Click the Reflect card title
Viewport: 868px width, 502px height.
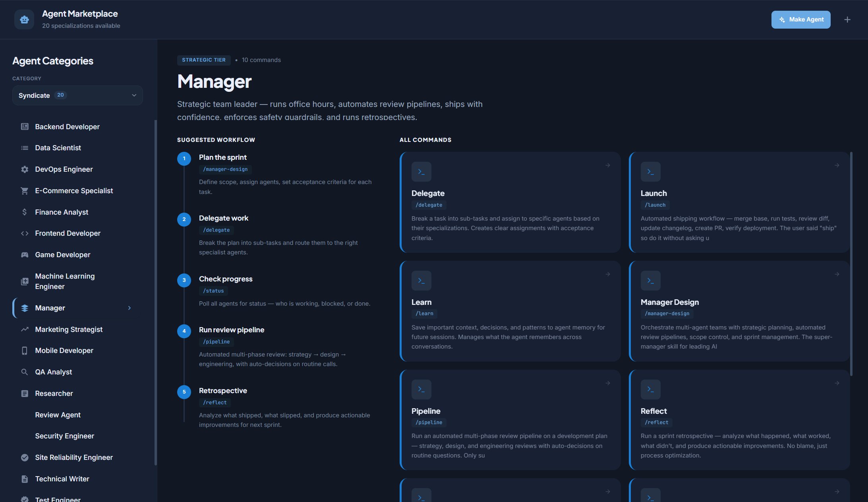(653, 411)
